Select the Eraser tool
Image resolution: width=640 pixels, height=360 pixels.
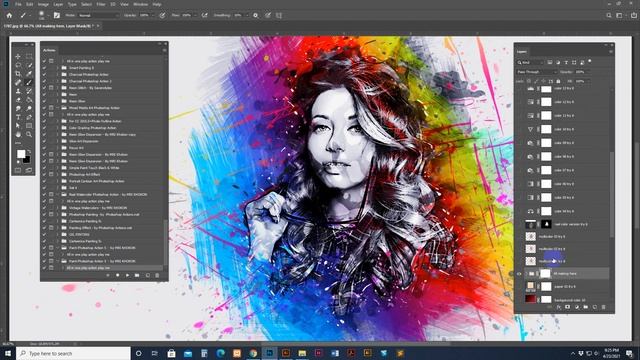coord(18,100)
